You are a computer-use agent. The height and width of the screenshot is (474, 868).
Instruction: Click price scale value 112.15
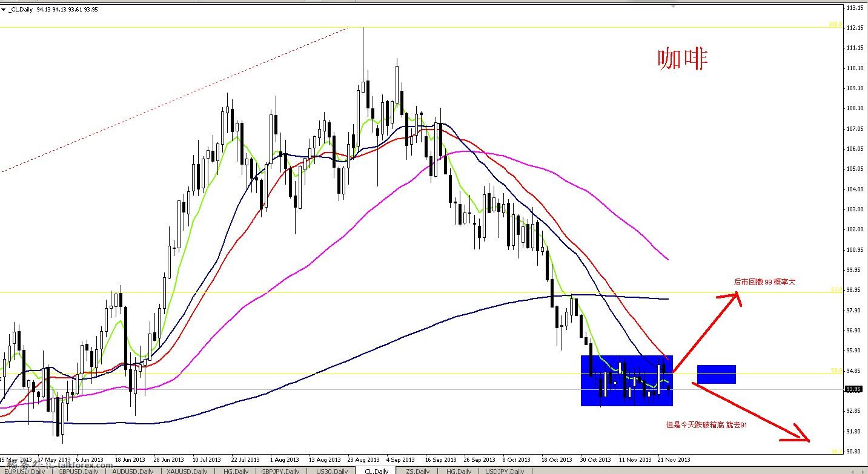(855, 27)
